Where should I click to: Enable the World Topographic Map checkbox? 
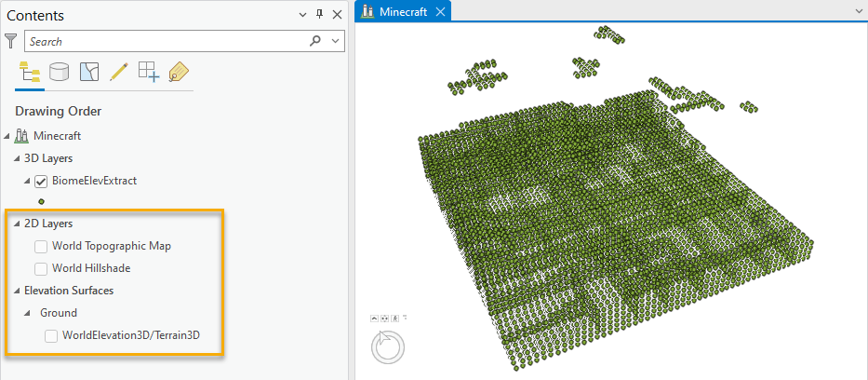coord(41,247)
